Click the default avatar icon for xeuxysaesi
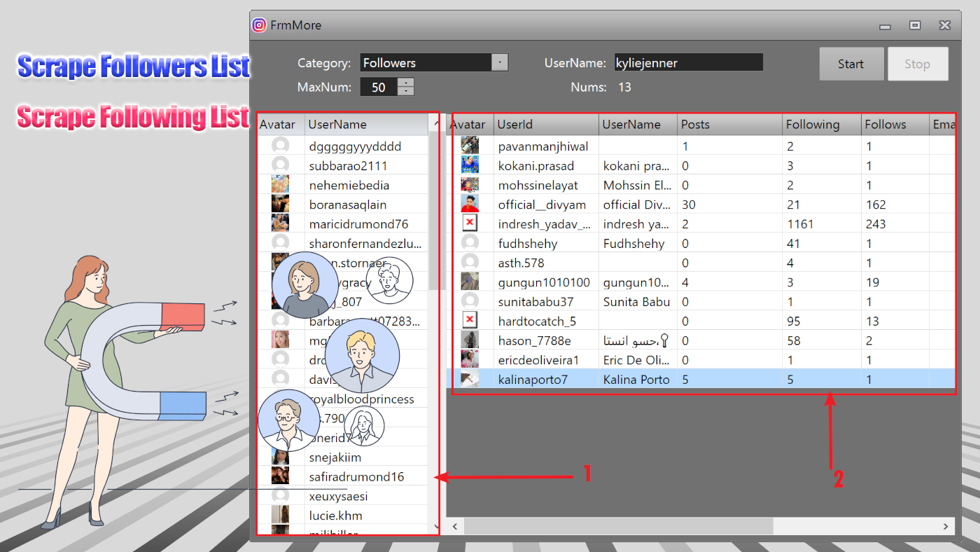 coord(280,496)
